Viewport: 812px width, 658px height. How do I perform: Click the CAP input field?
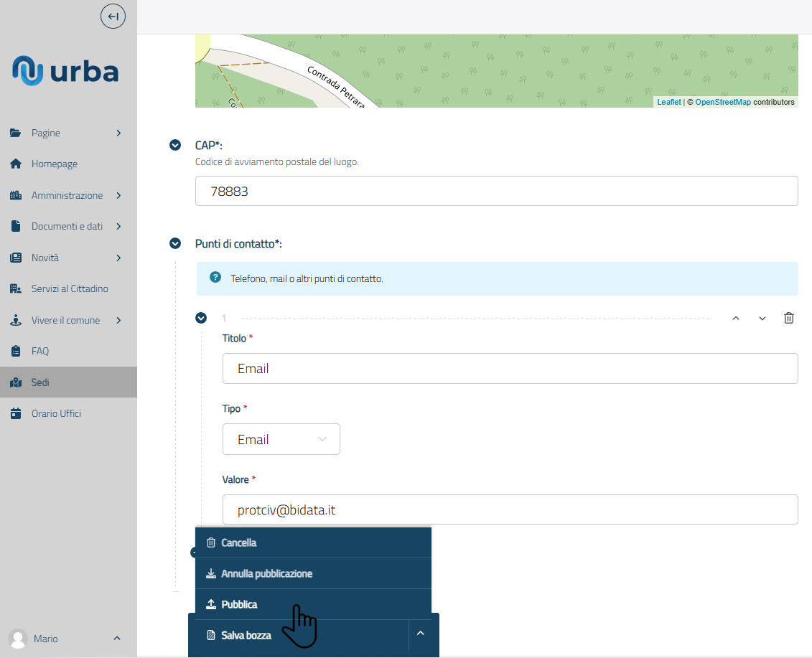click(496, 191)
